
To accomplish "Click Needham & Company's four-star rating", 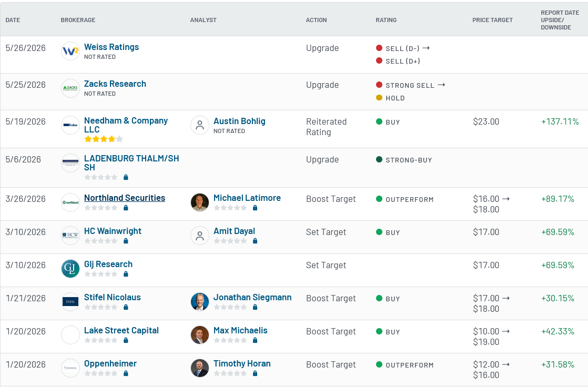I will 104,139.
